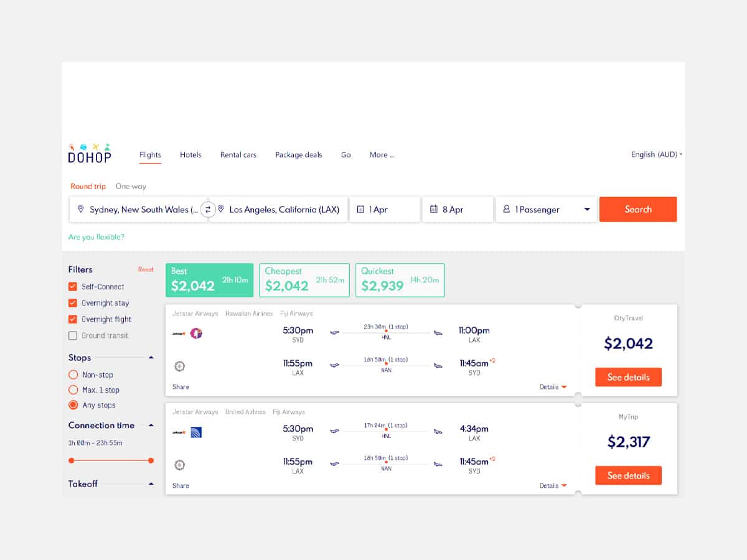
Task: Click the $2,317 MyTrip price
Action: pyautogui.click(x=628, y=442)
